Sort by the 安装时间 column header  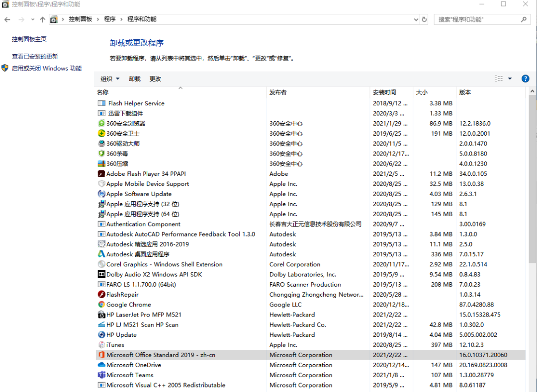(391, 92)
